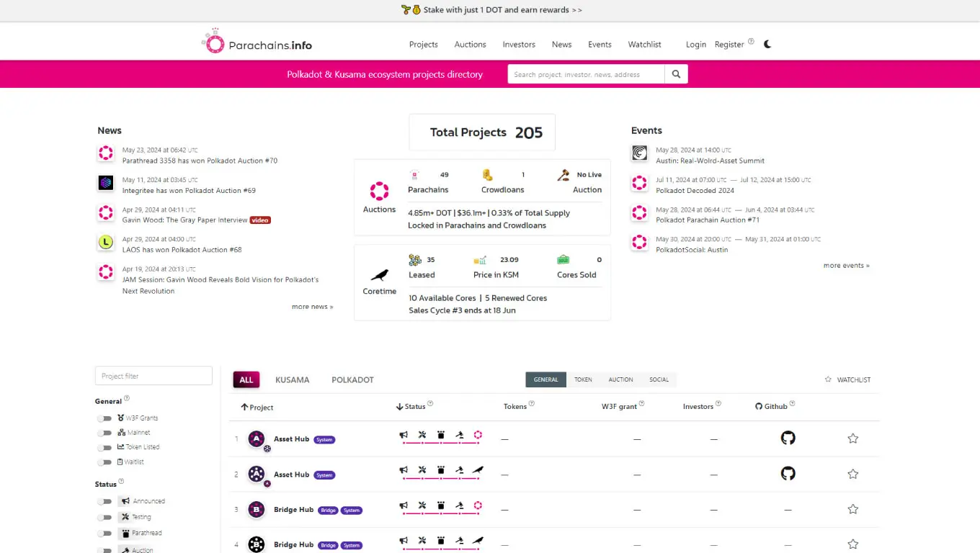The width and height of the screenshot is (980, 553).
Task: Open GitHub icon in first Asset Hub row
Action: pyautogui.click(x=788, y=438)
